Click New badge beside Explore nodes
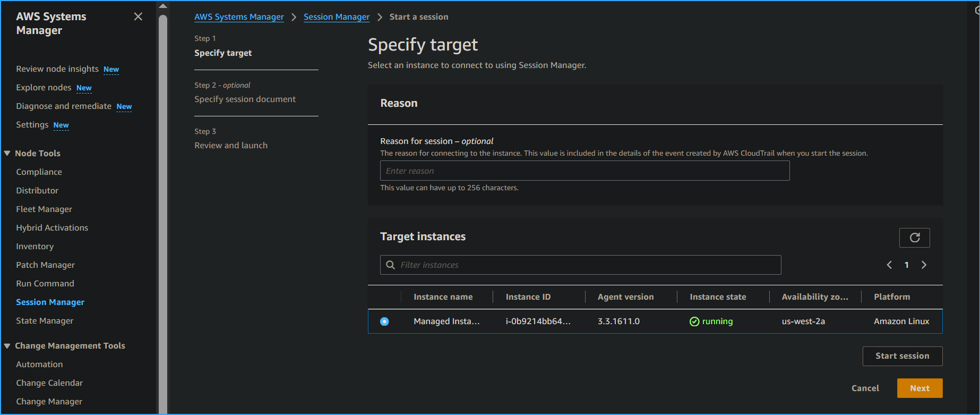The image size is (980, 415). coord(84,88)
